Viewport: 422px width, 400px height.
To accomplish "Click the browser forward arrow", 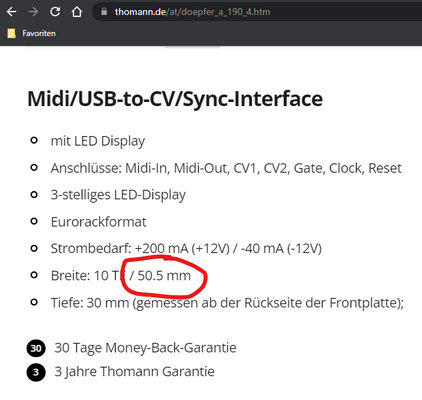I will coord(33,12).
